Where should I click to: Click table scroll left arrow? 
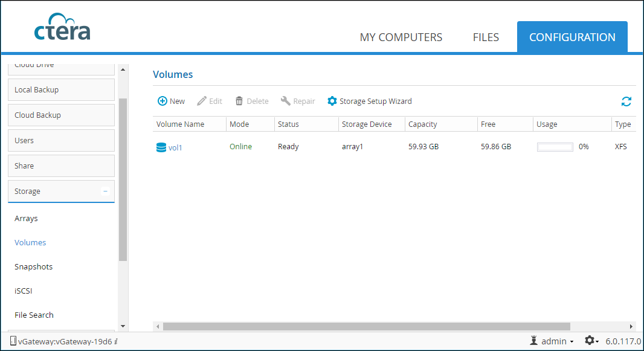pos(158,327)
